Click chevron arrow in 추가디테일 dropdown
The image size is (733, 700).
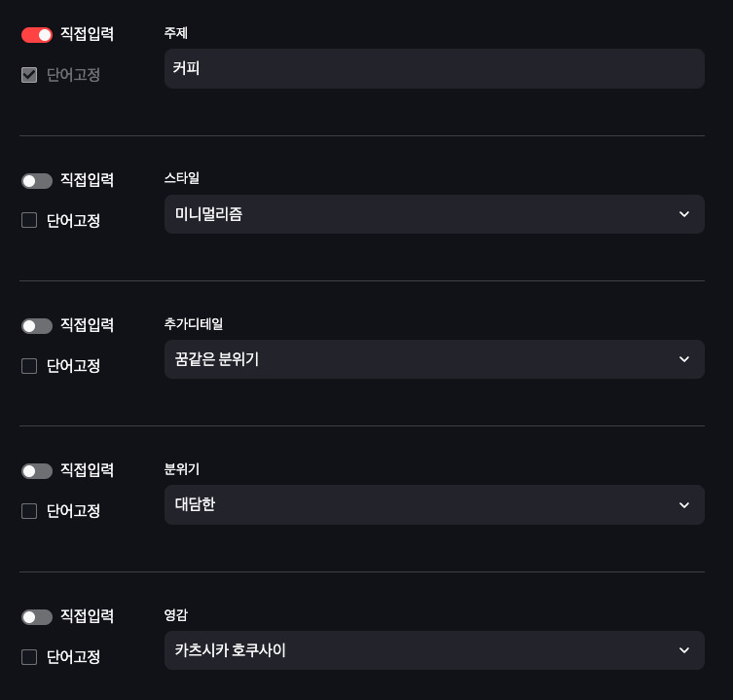[x=683, y=359]
